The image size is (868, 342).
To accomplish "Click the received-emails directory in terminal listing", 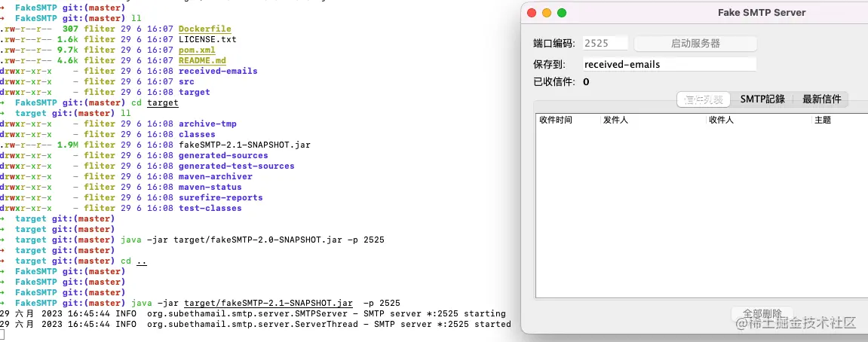I will click(x=218, y=71).
